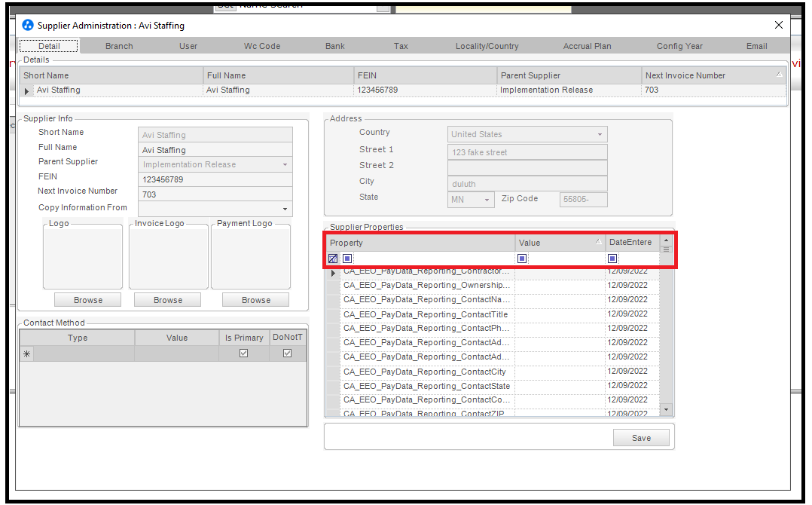The height and width of the screenshot is (505, 812).
Task: Click Implementation Release cell in Details grid
Action: 569,90
